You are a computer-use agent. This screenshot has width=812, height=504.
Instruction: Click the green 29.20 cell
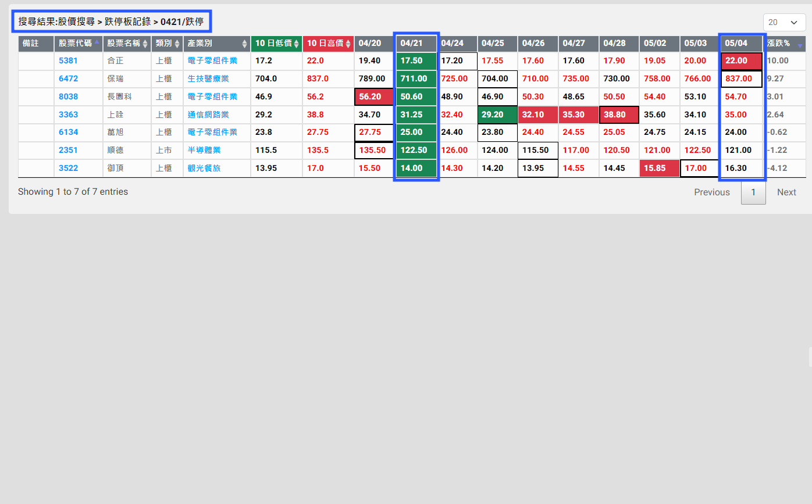497,115
